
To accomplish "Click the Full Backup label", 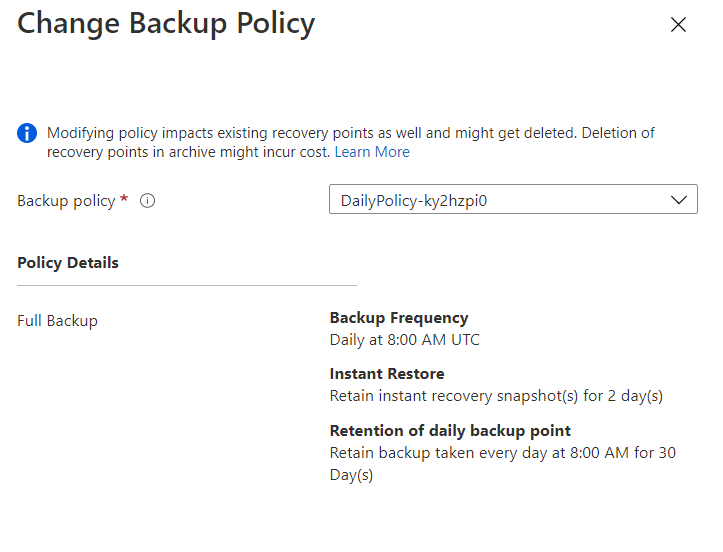I will click(57, 321).
